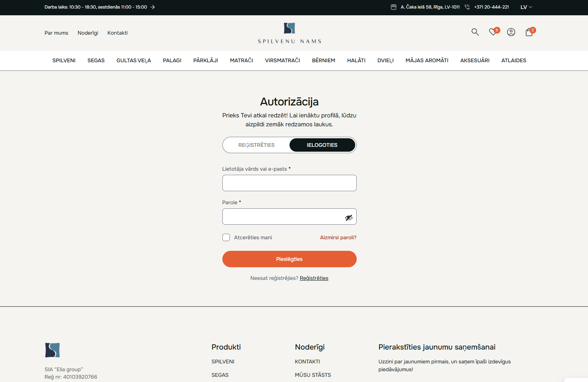Click the username or e-mail field
This screenshot has width=588, height=382.
tap(289, 183)
